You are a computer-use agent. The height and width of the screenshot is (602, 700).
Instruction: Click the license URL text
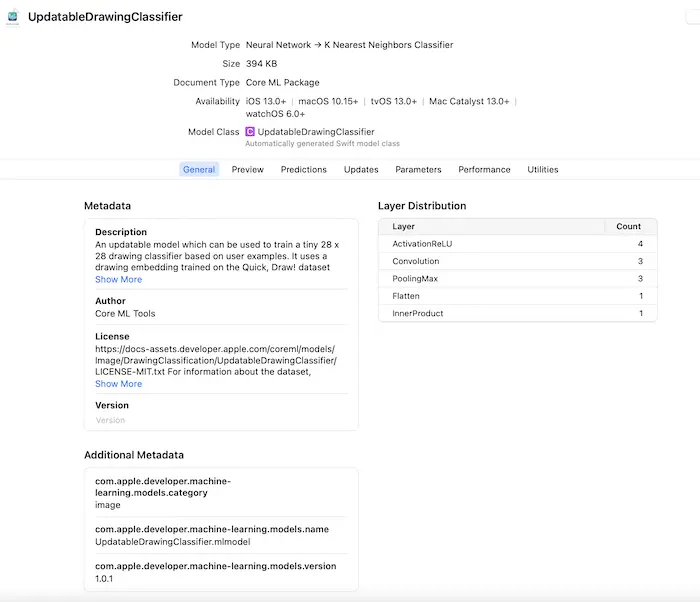[216, 360]
